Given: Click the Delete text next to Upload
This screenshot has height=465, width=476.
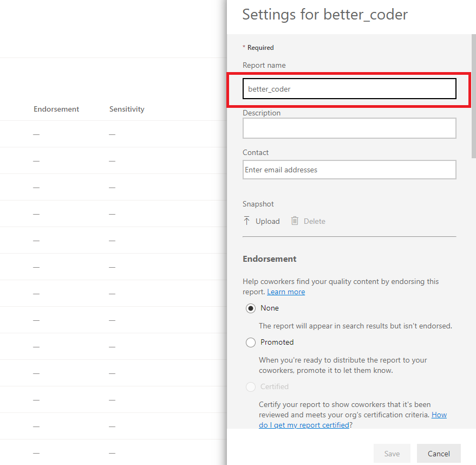Looking at the screenshot, I should [315, 221].
